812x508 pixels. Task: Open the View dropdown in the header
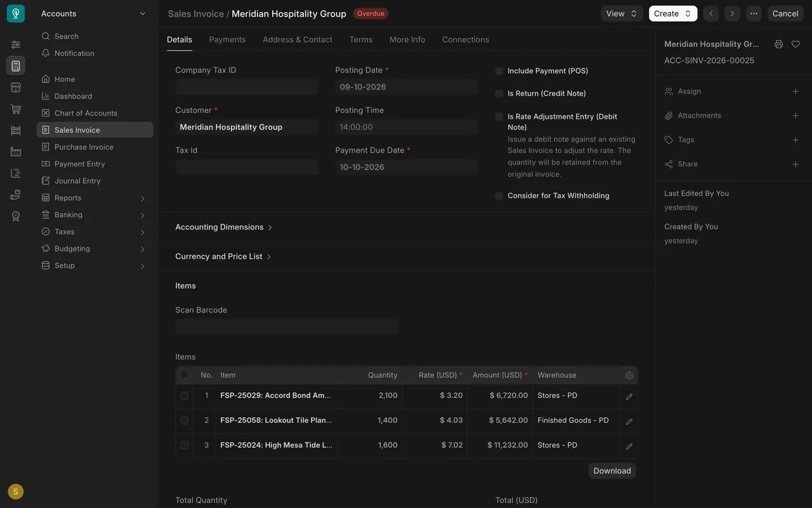pos(622,13)
